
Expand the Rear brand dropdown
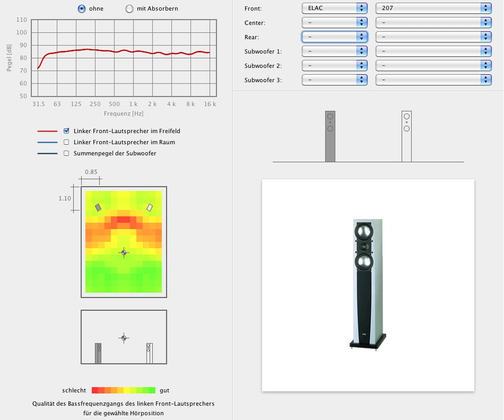[x=334, y=37]
